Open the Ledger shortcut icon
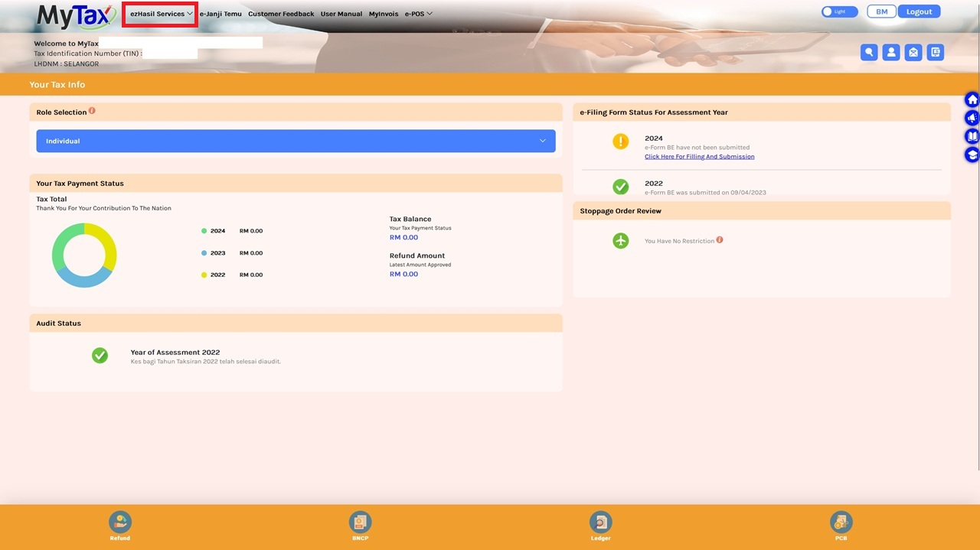Screen dimensions: 980x550 pos(601,522)
